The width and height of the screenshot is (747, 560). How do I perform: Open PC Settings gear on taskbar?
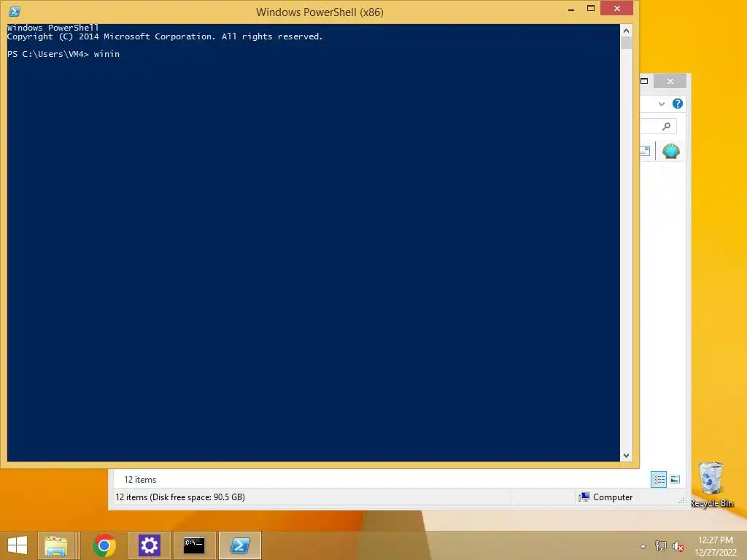[149, 545]
